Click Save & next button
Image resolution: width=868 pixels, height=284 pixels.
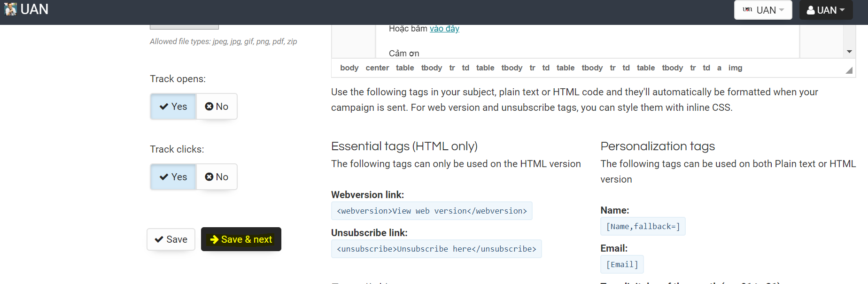click(x=241, y=239)
